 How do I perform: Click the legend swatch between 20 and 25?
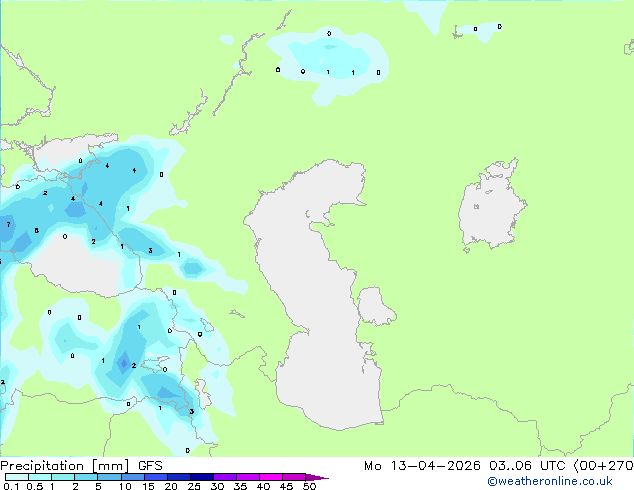tap(178, 477)
